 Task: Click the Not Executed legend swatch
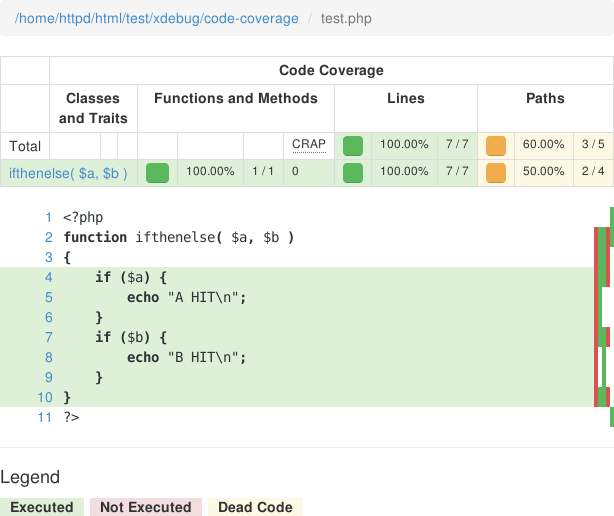pyautogui.click(x=146, y=507)
